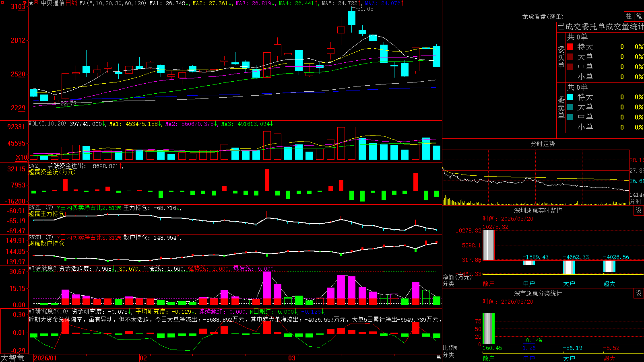Click the AI活跃度2 indicator label

[43, 268]
